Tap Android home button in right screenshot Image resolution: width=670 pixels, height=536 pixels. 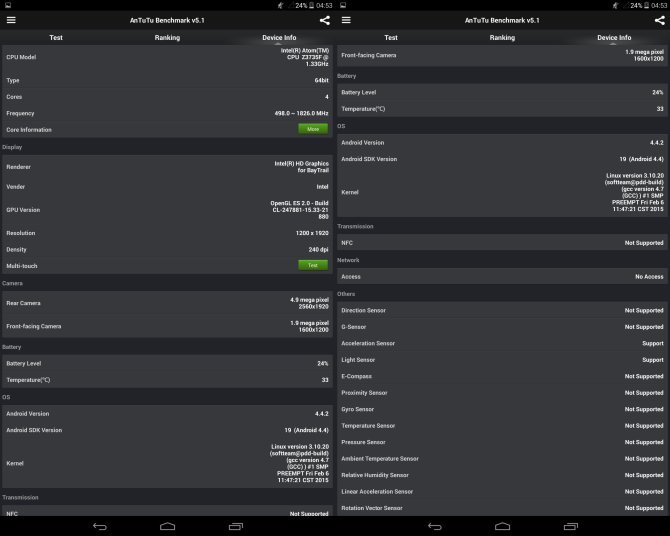502,526
